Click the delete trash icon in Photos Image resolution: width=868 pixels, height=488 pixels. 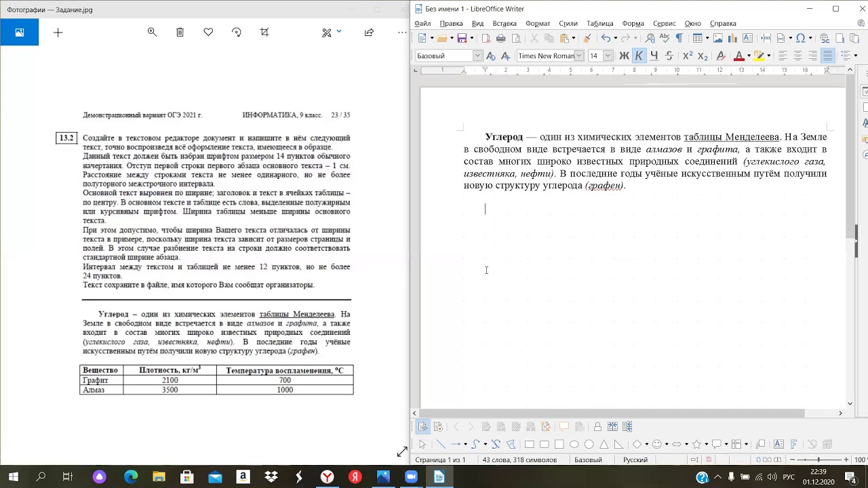point(180,32)
